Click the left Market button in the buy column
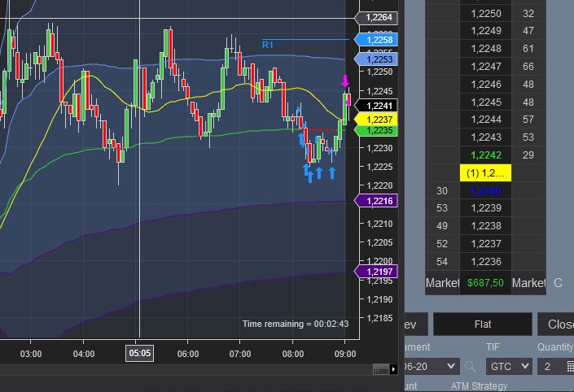574x392 pixels. coord(442,283)
